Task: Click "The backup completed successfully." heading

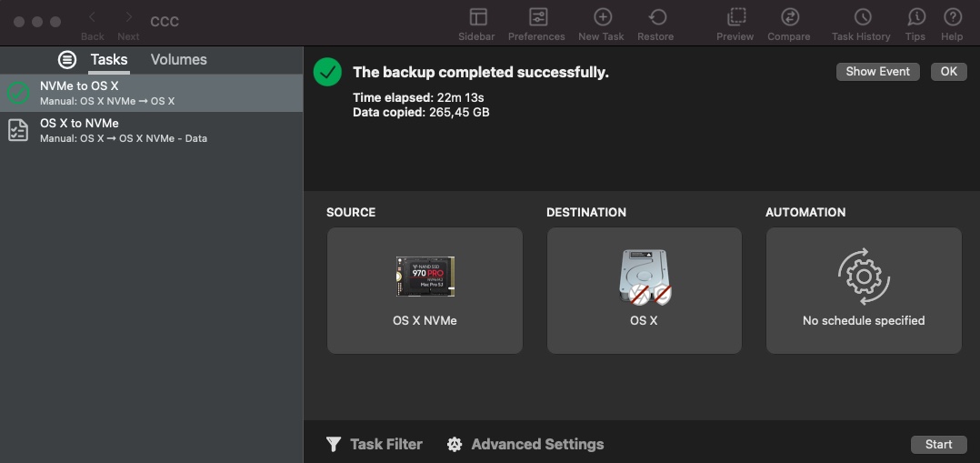Action: tap(481, 72)
